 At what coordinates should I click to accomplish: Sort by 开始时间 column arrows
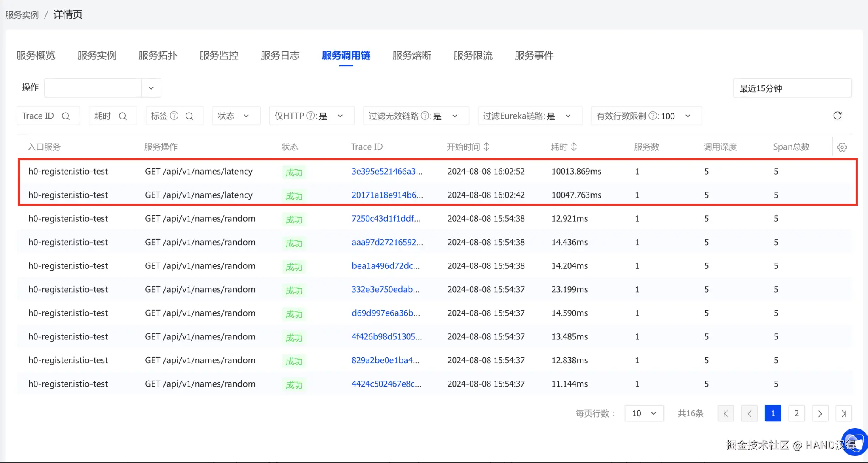[487, 147]
